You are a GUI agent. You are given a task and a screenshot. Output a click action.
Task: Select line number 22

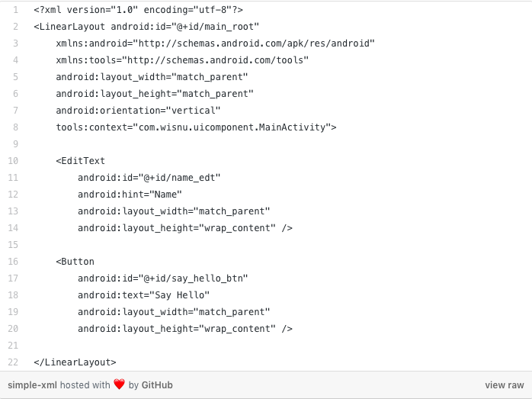tap(15, 362)
